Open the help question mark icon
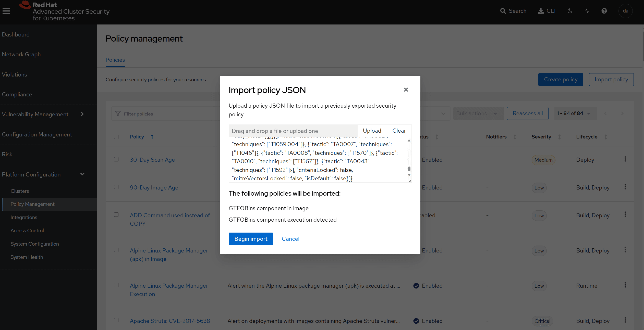 [x=604, y=11]
